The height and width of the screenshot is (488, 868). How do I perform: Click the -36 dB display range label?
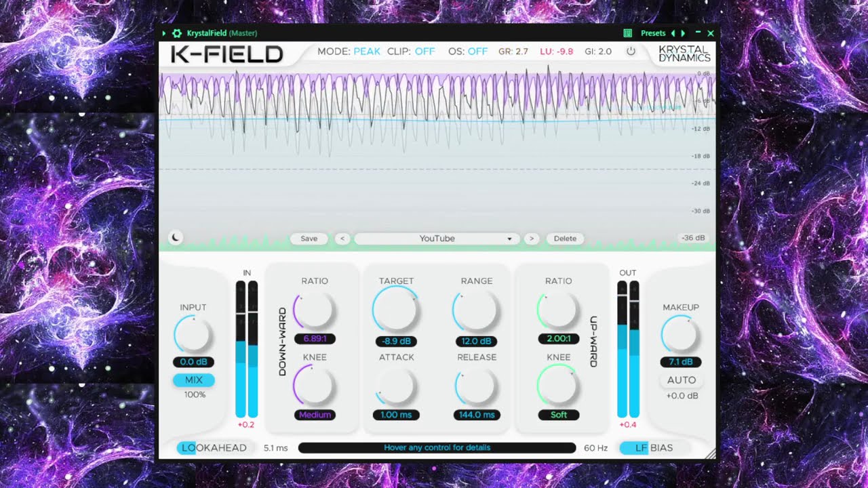[x=694, y=238]
